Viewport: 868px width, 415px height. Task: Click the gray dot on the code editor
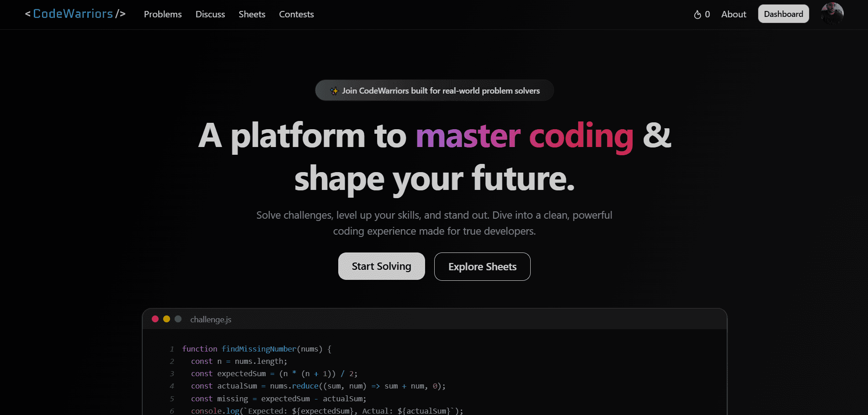pos(177,319)
